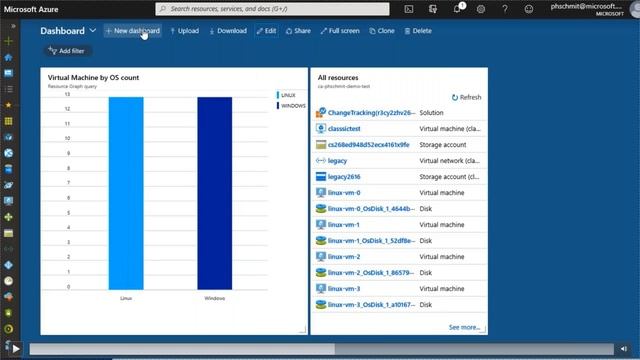Open Cloud Shell from the top bar
This screenshot has width=640, height=360.
pos(409,9)
